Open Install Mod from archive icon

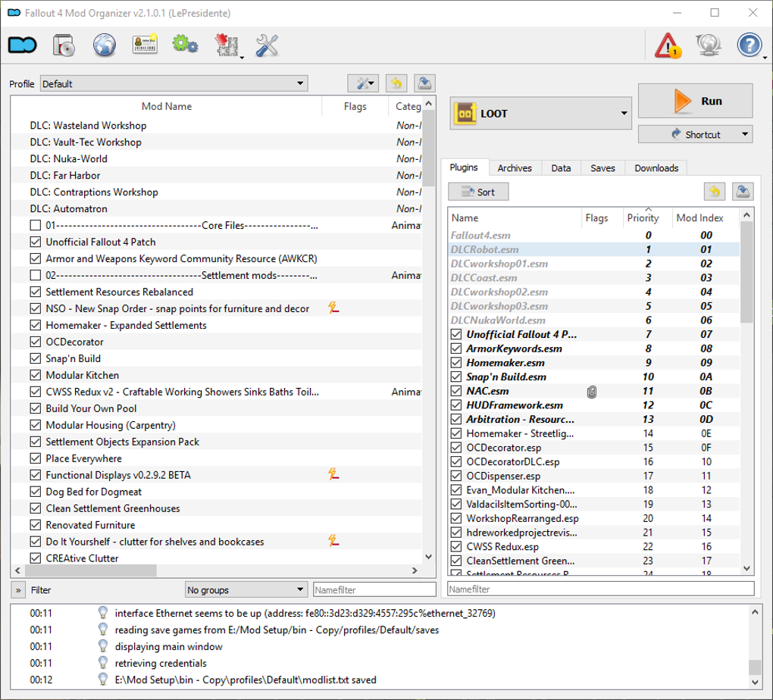tap(64, 45)
